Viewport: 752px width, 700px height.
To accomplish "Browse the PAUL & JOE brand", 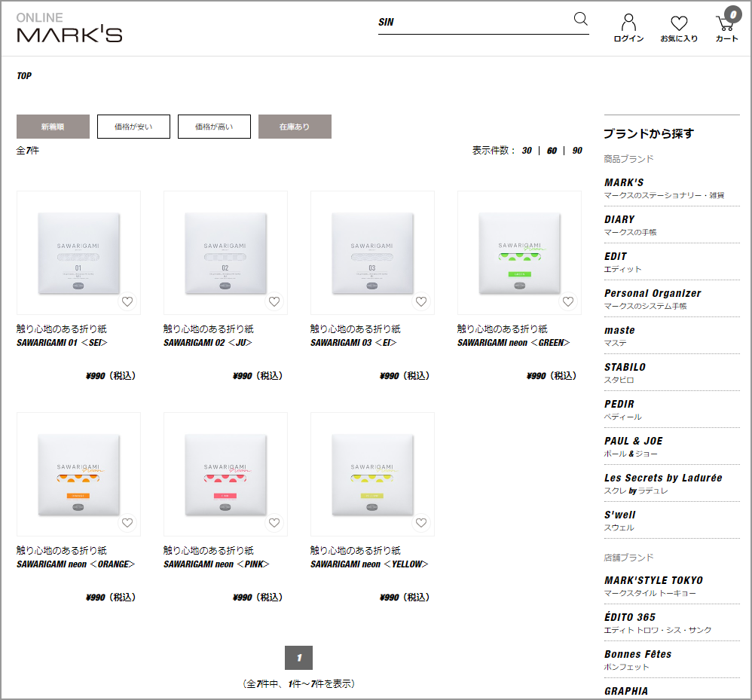I will tap(671, 446).
